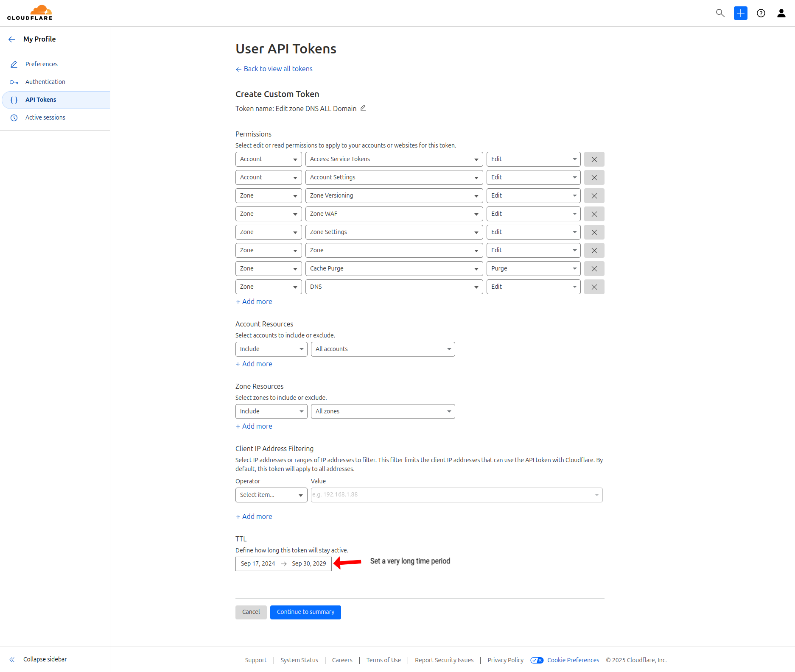Click the curly-braces API Tokens icon
795x672 pixels.
14,100
